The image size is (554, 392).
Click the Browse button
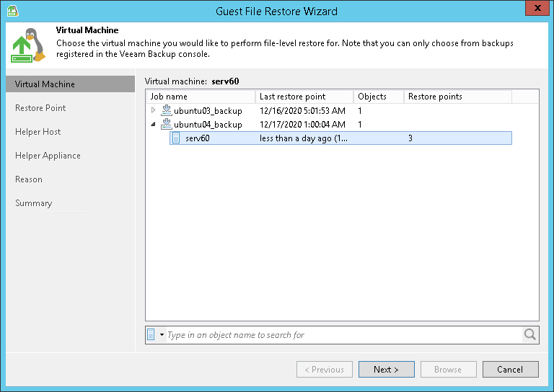[x=449, y=370]
